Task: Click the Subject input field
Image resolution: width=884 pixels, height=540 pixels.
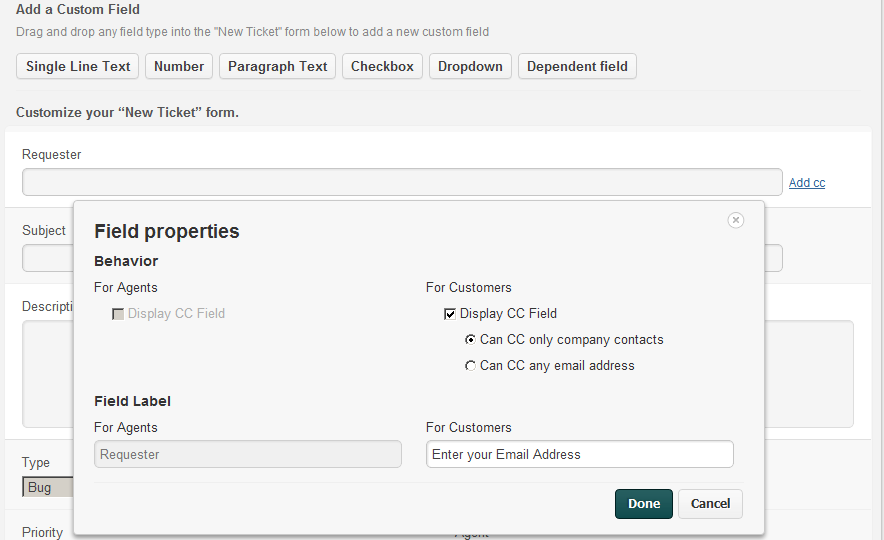Action: click(x=47, y=258)
